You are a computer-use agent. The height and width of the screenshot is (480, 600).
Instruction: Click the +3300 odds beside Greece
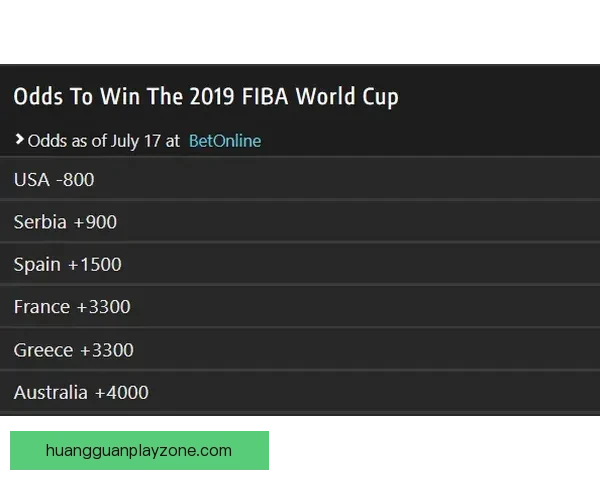(x=106, y=350)
